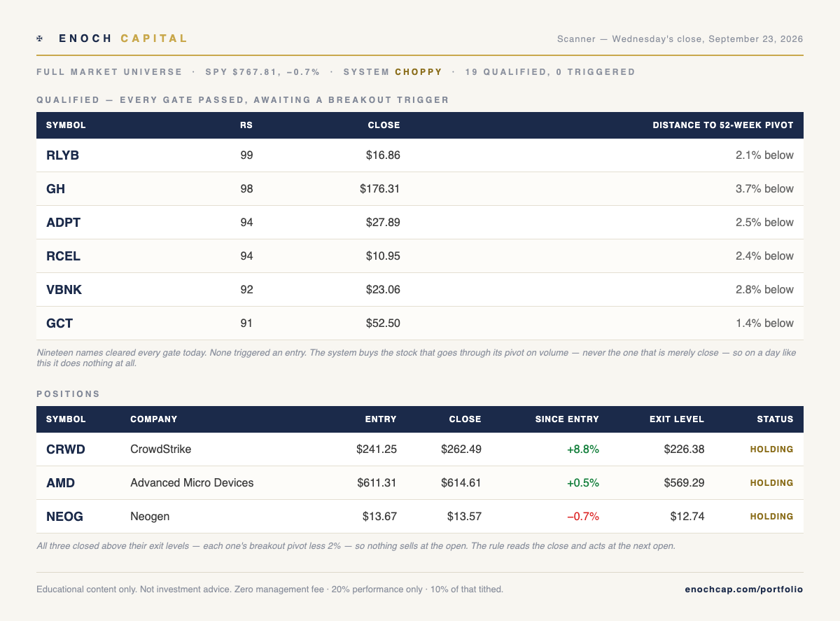Click the SPY $767.81 market reading

click(x=262, y=72)
